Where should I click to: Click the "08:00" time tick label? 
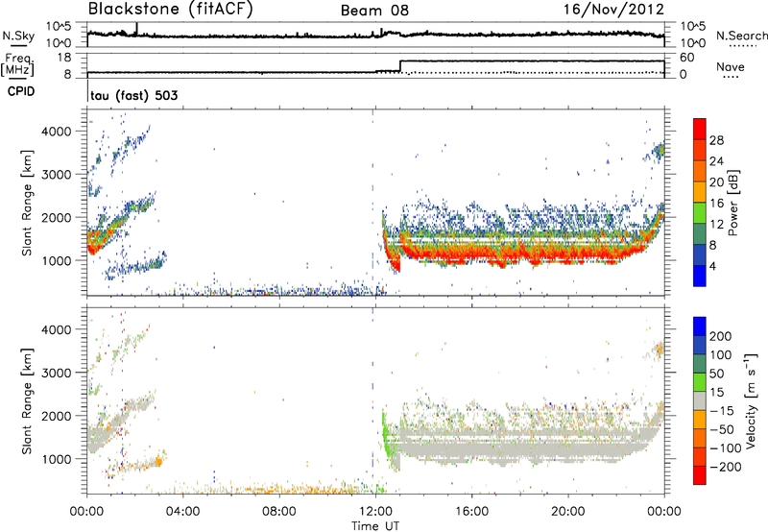278,512
